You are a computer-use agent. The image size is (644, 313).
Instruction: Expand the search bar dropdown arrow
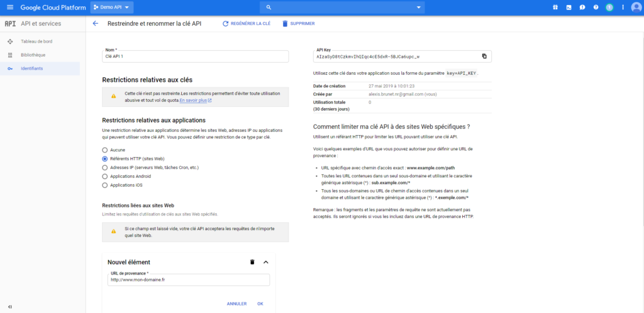pyautogui.click(x=419, y=8)
